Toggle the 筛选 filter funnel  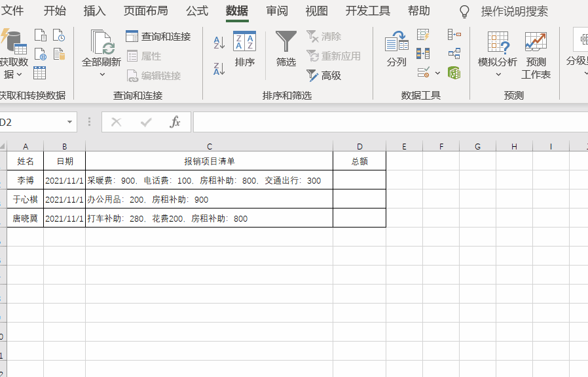click(x=285, y=49)
